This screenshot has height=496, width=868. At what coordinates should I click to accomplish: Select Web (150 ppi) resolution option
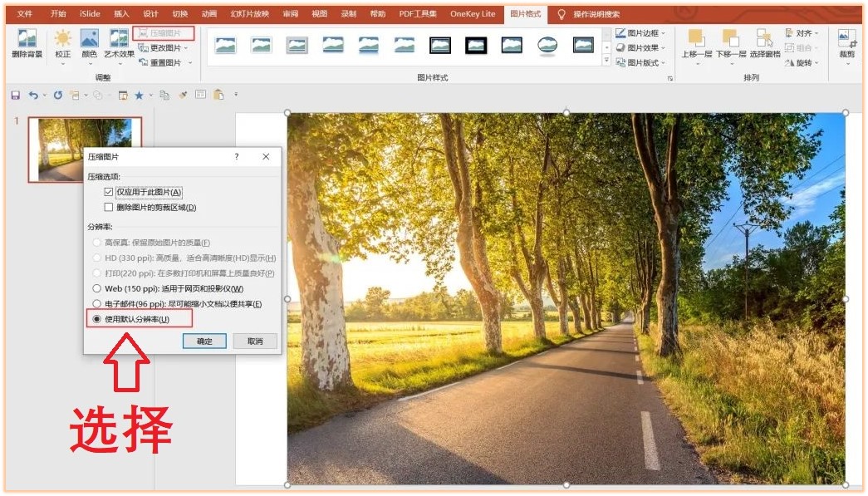tap(97, 288)
